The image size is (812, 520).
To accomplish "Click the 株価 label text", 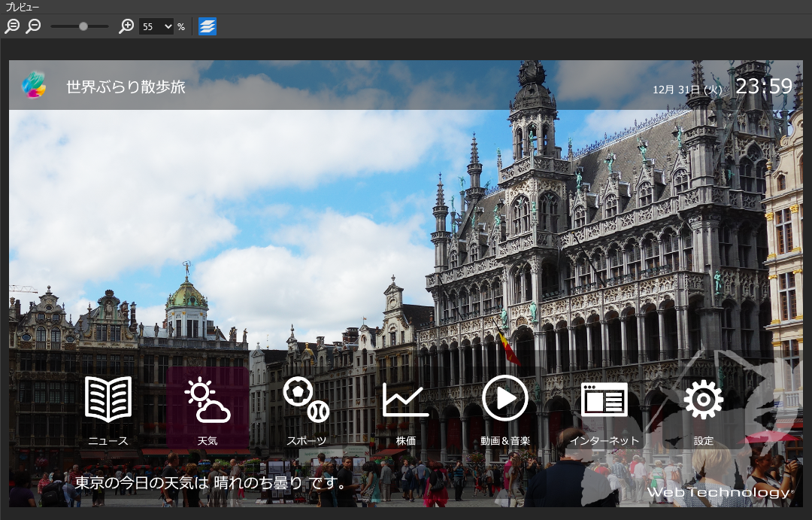I will (x=405, y=441).
